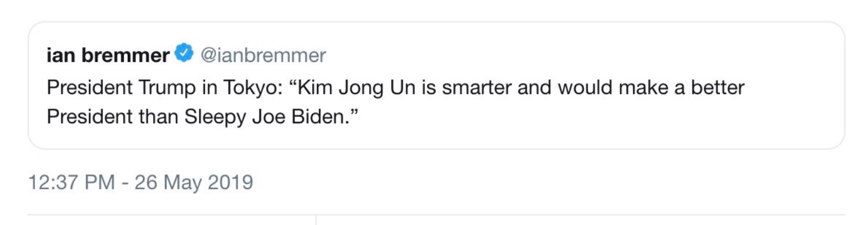Click the blue verified badge icon

click(182, 55)
